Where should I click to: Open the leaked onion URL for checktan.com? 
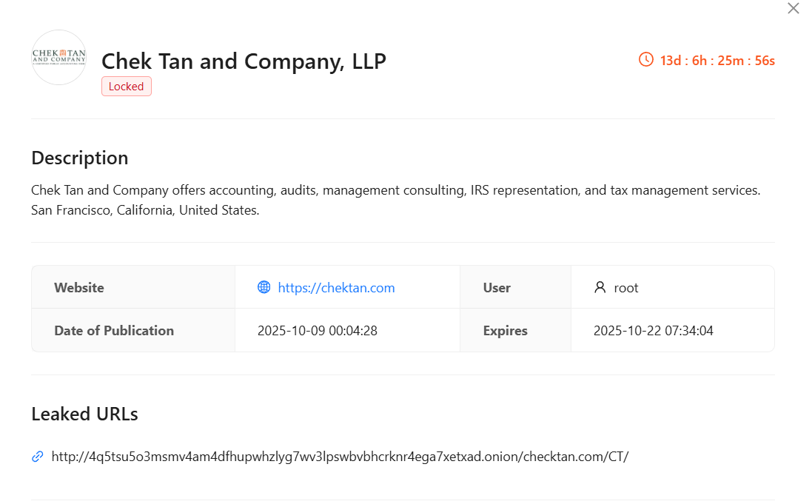(340, 457)
